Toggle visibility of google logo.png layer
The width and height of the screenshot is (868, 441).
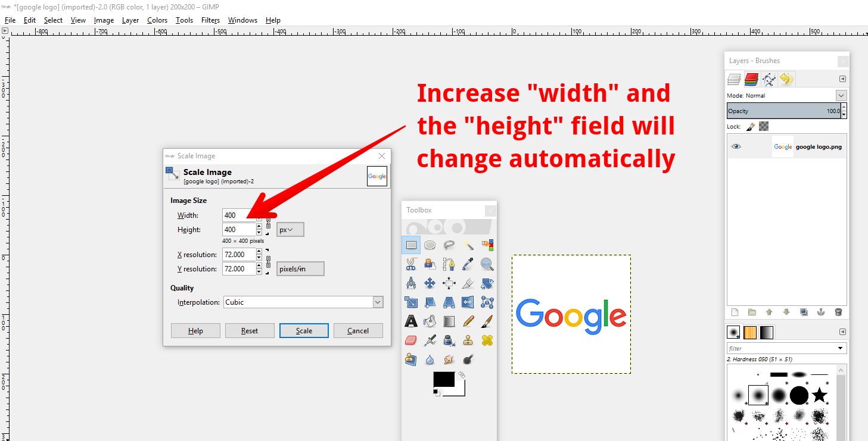736,146
